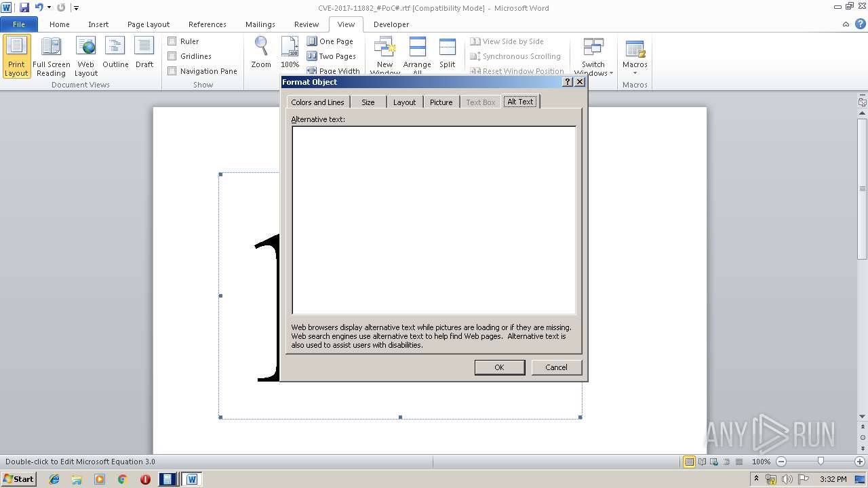The width and height of the screenshot is (868, 488).
Task: Click Draft status bar icon
Action: pyautogui.click(x=738, y=462)
